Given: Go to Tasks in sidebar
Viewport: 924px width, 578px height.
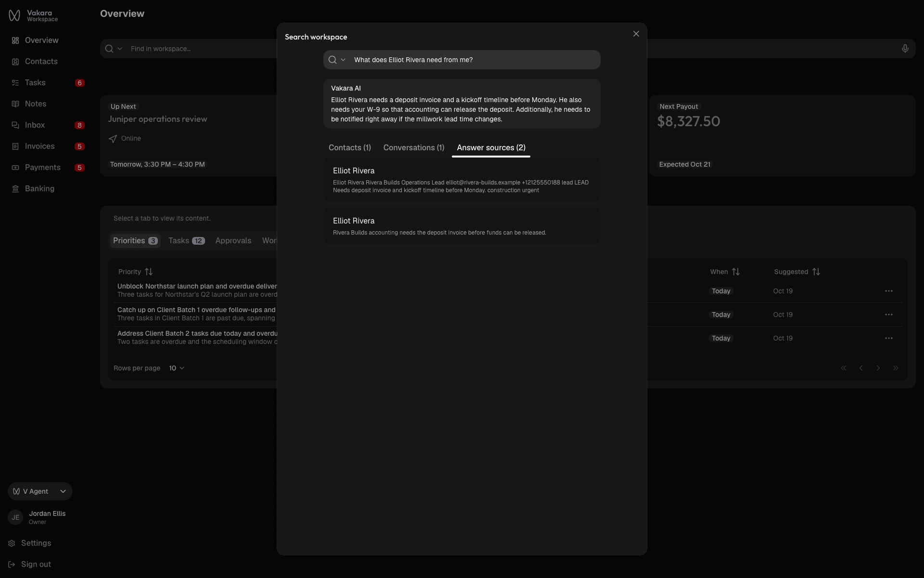Looking at the screenshot, I should point(35,83).
